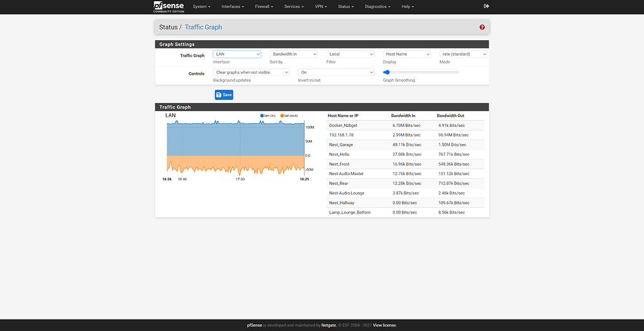Click the Graph Settings panel header
This screenshot has height=331, width=644.
click(322, 44)
